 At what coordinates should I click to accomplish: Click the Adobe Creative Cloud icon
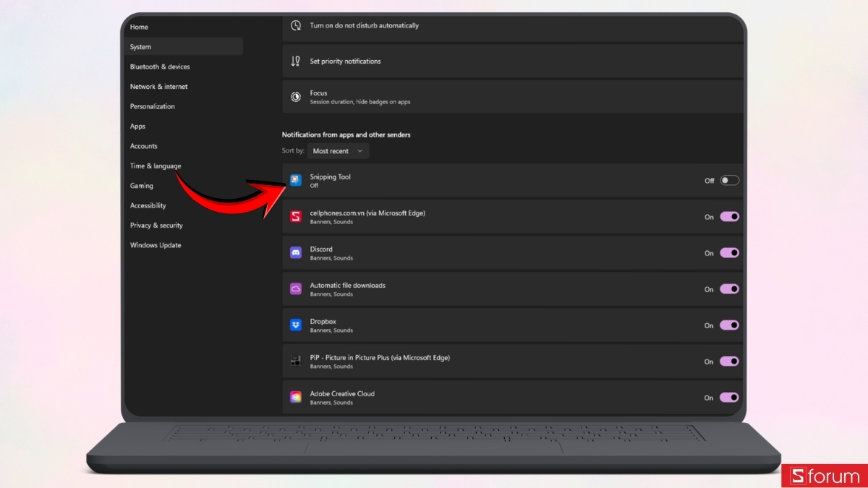pyautogui.click(x=295, y=397)
